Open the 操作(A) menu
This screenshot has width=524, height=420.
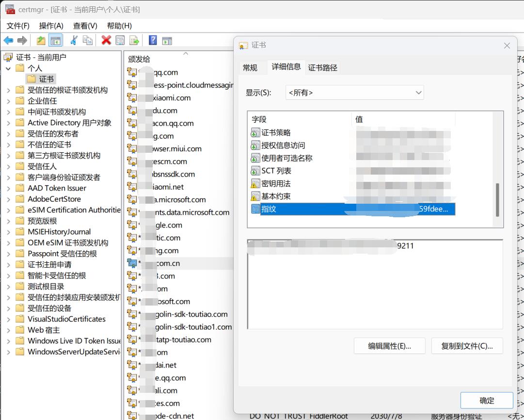pos(51,26)
